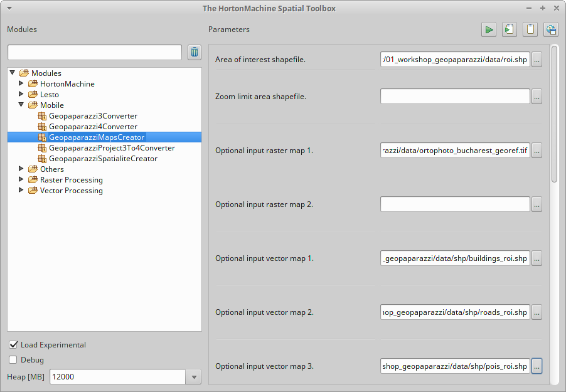This screenshot has height=392, width=566.
Task: Open the window menu arrow in title bar
Action: pyautogui.click(x=9, y=8)
